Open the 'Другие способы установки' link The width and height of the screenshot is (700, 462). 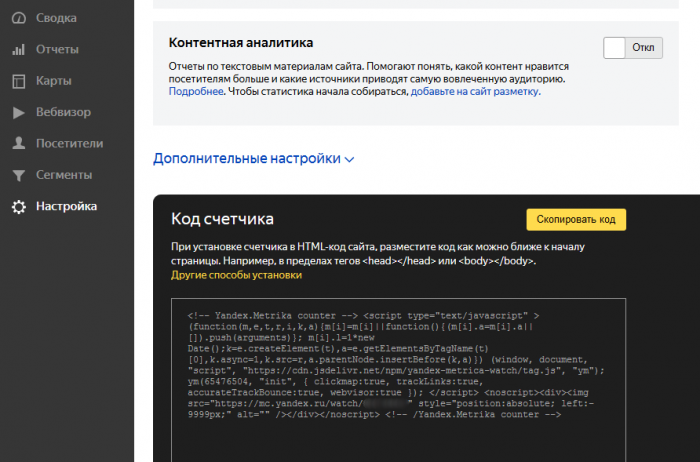[x=236, y=275]
